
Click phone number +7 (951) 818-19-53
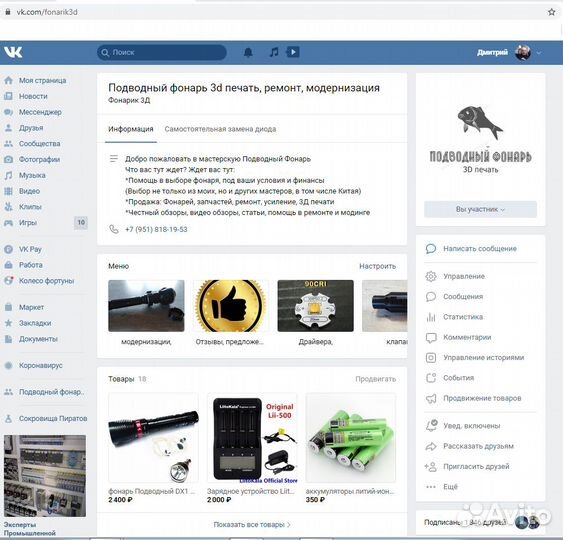click(x=156, y=229)
